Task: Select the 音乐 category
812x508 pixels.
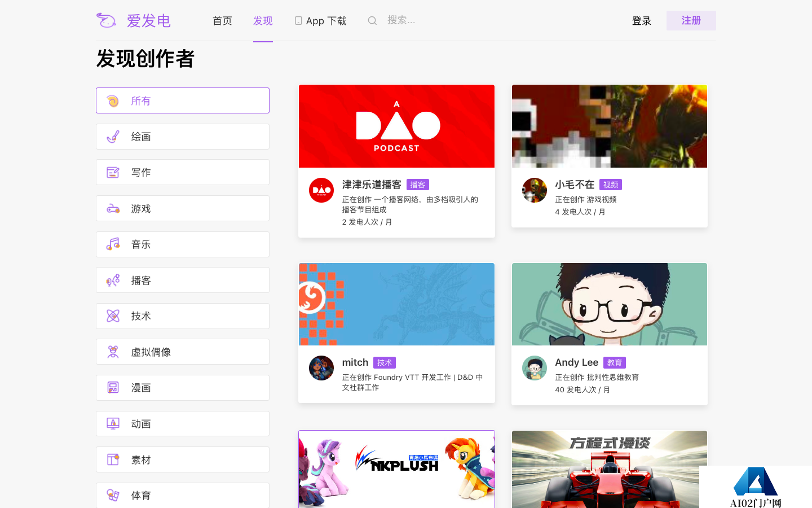Action: pyautogui.click(x=183, y=244)
